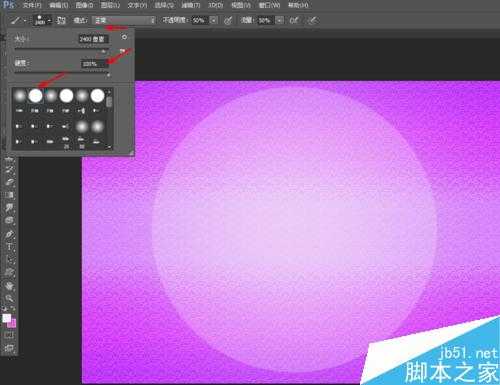Open 窗口(W) menu

tap(270, 5)
